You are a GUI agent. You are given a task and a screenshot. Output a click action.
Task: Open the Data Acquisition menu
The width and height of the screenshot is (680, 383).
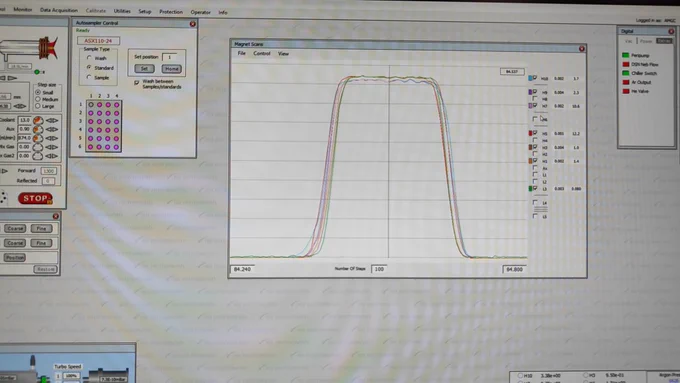click(x=59, y=10)
